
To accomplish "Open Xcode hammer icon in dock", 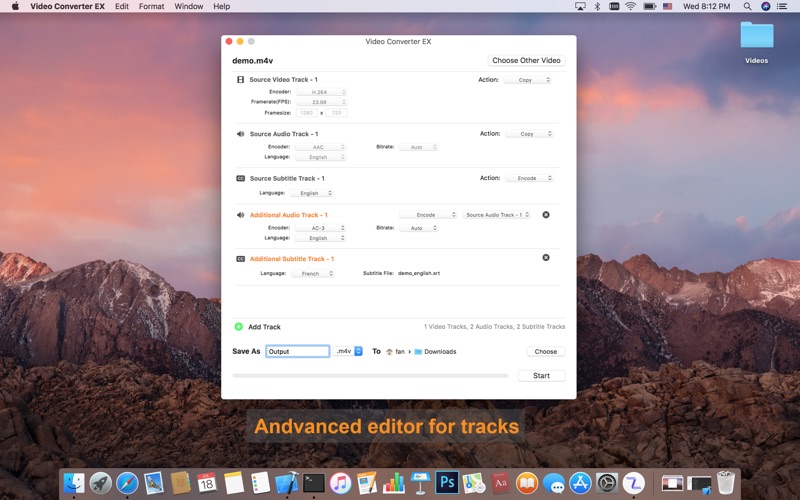I will (287, 483).
